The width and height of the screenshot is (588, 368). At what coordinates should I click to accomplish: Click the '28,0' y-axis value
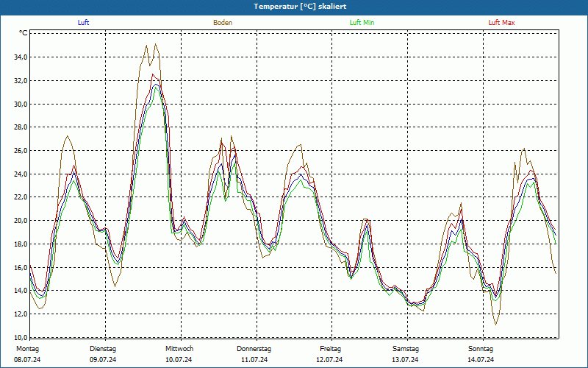(21, 127)
